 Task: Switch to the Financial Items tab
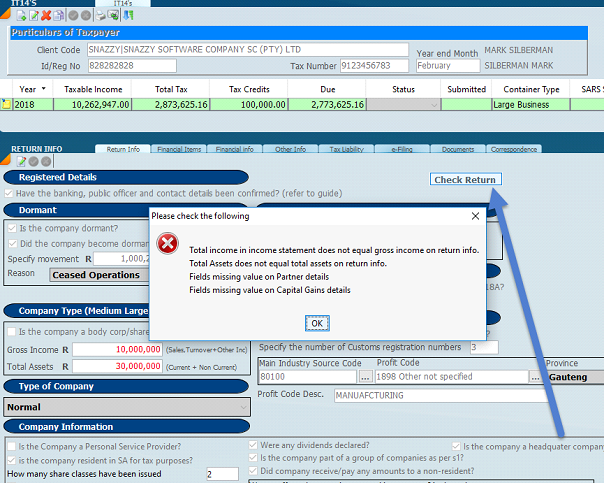(176, 149)
